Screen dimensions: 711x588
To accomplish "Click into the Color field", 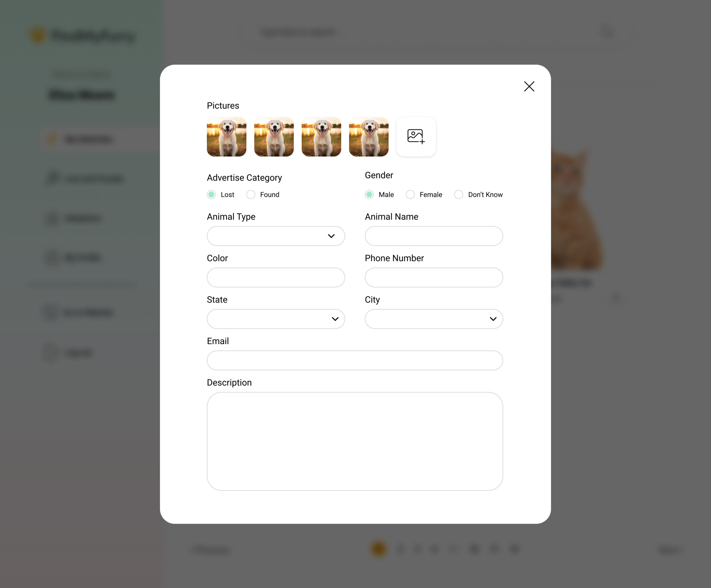I will (276, 277).
